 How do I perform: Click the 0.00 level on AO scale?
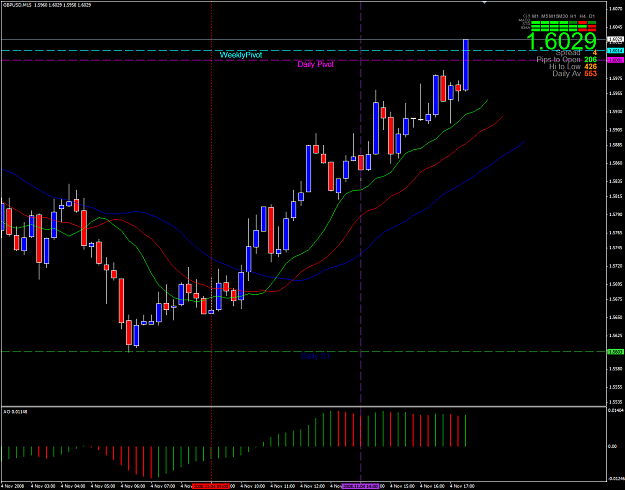click(x=612, y=446)
